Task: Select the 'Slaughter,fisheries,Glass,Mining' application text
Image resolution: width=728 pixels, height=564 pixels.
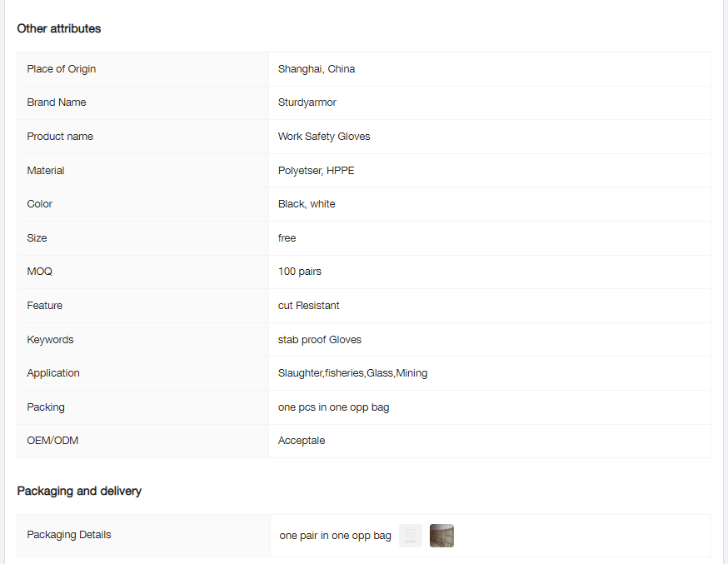Action: (352, 373)
